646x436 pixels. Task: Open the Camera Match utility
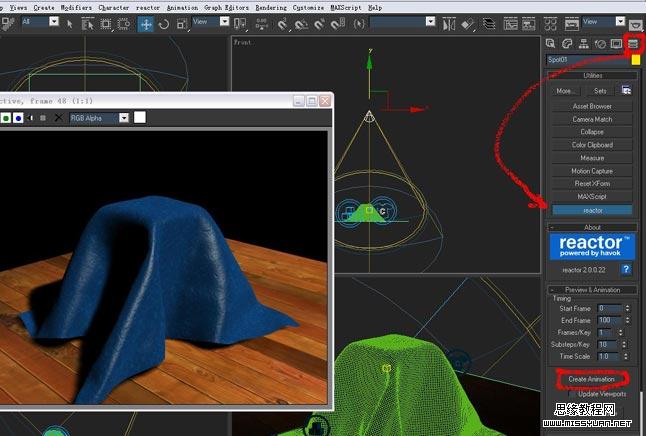592,119
